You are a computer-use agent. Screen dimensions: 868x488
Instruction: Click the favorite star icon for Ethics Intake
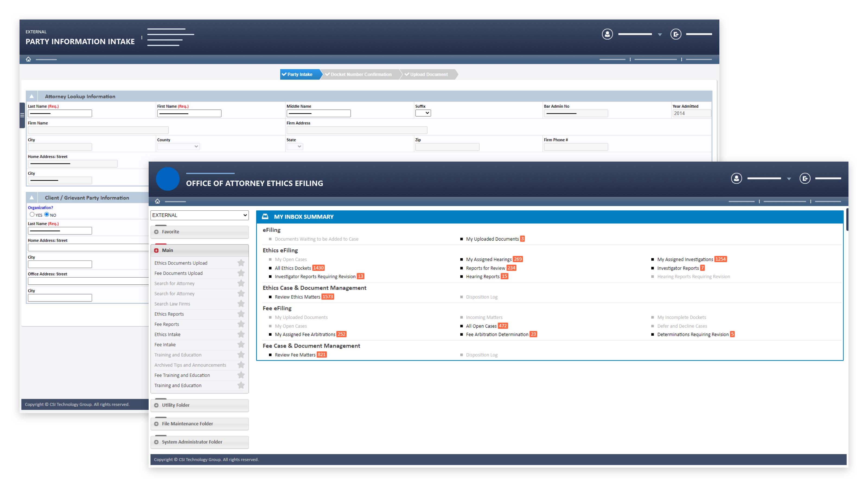click(x=241, y=334)
